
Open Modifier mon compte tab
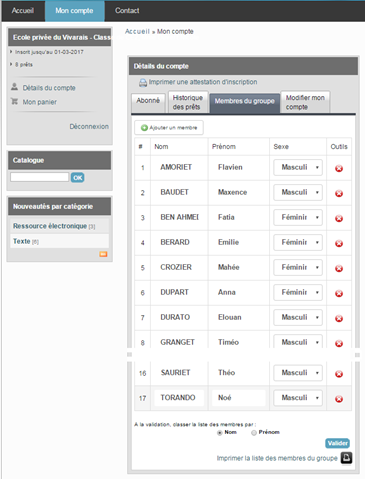(305, 102)
